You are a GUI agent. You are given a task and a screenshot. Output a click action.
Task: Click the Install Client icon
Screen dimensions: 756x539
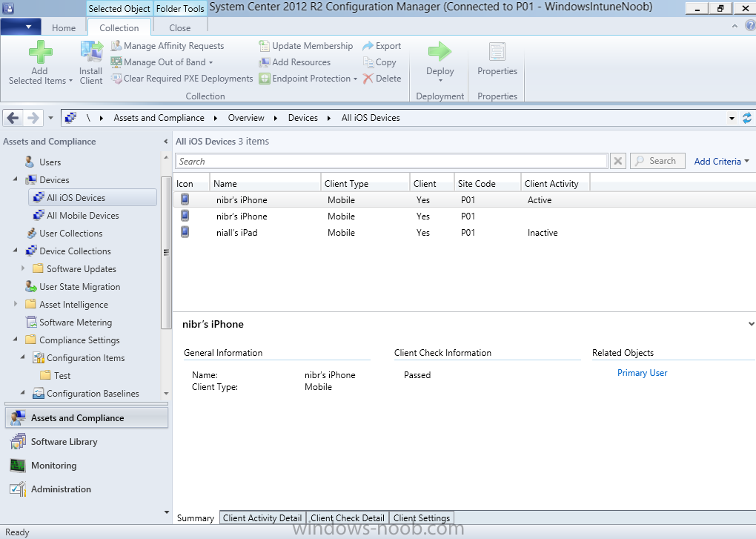click(91, 52)
